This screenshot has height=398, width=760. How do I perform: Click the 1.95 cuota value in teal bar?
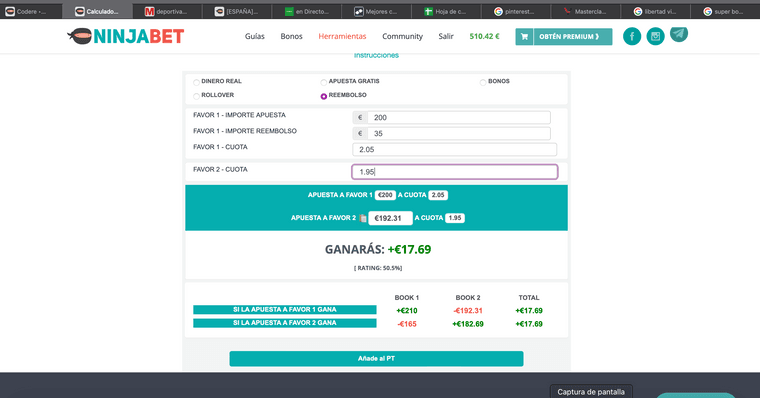pyautogui.click(x=455, y=218)
